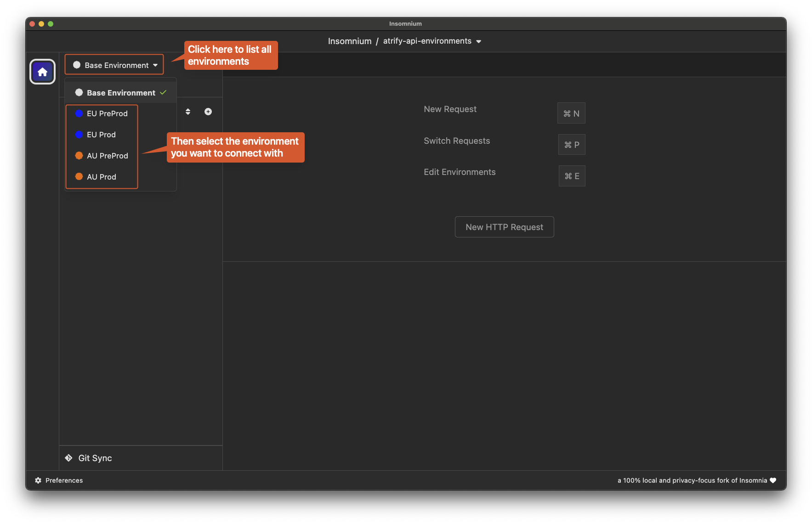Click the heart icon in footer
The image size is (812, 524).
point(773,480)
